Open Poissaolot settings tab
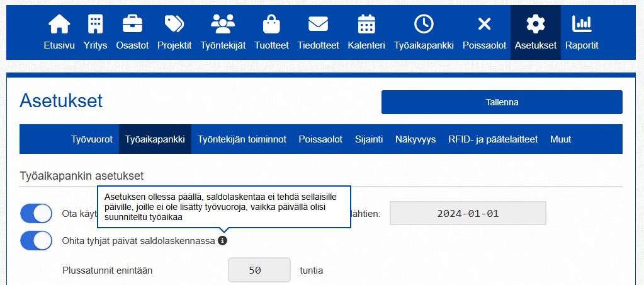This screenshot has width=644, height=285. (x=320, y=139)
